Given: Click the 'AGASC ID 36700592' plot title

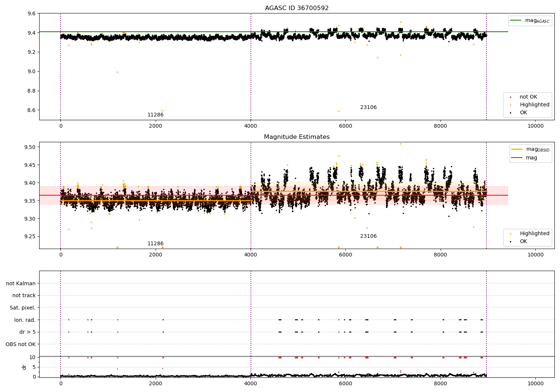Looking at the screenshot, I should point(297,8).
